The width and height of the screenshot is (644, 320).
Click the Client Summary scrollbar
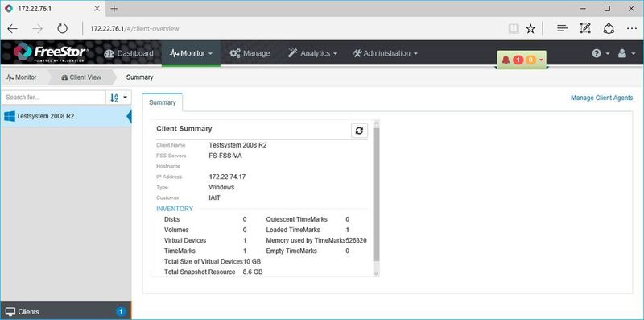click(x=376, y=193)
